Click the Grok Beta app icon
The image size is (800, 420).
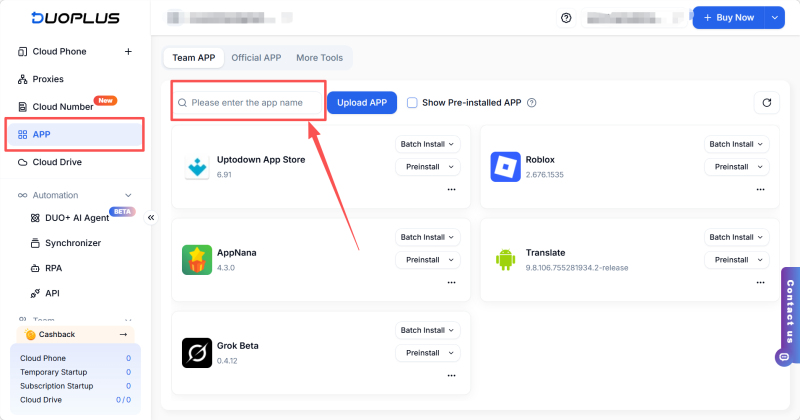coord(197,353)
